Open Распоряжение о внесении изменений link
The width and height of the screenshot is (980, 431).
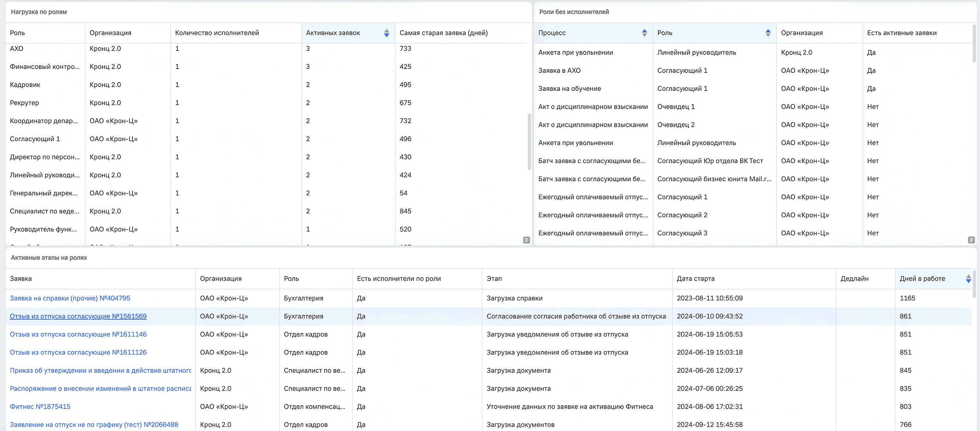[100, 389]
